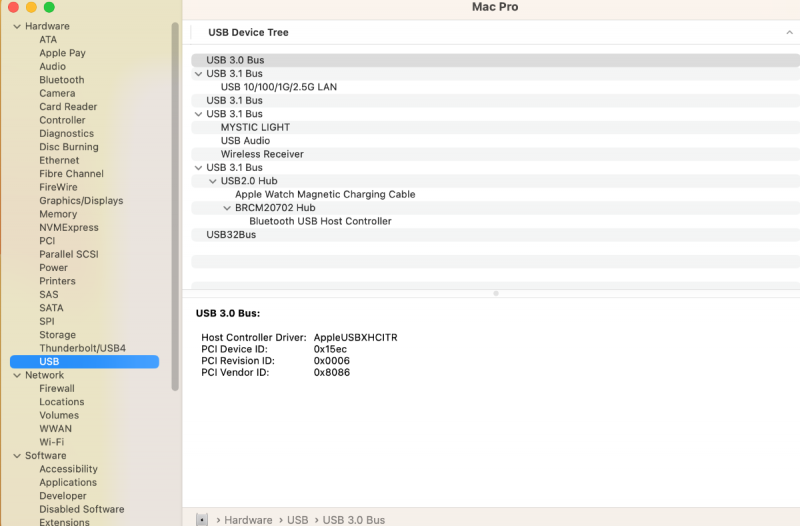
Task: Open Card Reader in the sidebar
Action: (x=68, y=107)
